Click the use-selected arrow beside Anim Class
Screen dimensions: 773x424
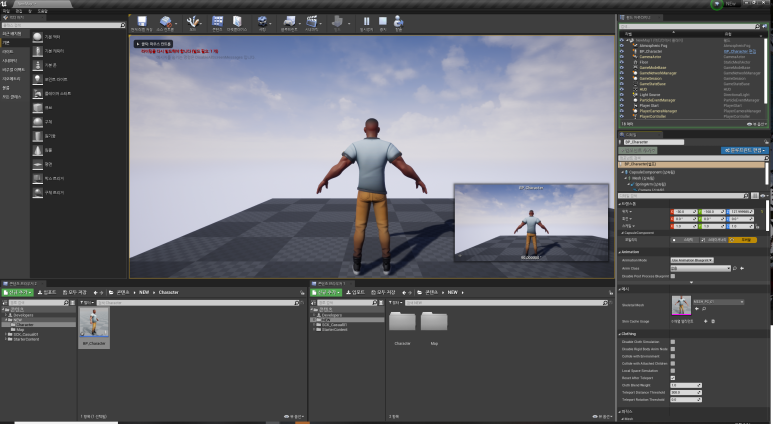tap(742, 268)
